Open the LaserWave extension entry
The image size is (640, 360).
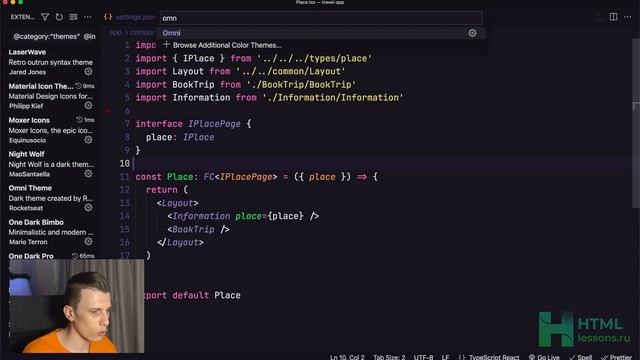click(x=51, y=62)
